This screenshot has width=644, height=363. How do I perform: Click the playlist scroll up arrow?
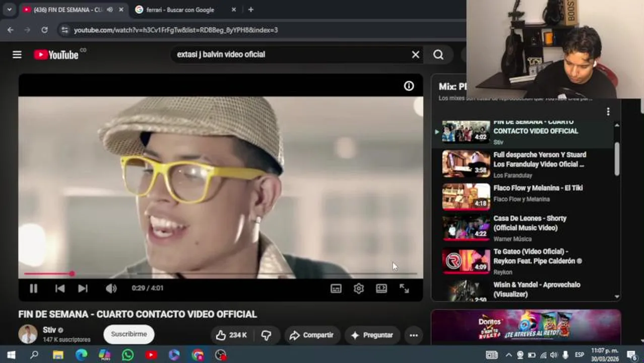coord(617,125)
